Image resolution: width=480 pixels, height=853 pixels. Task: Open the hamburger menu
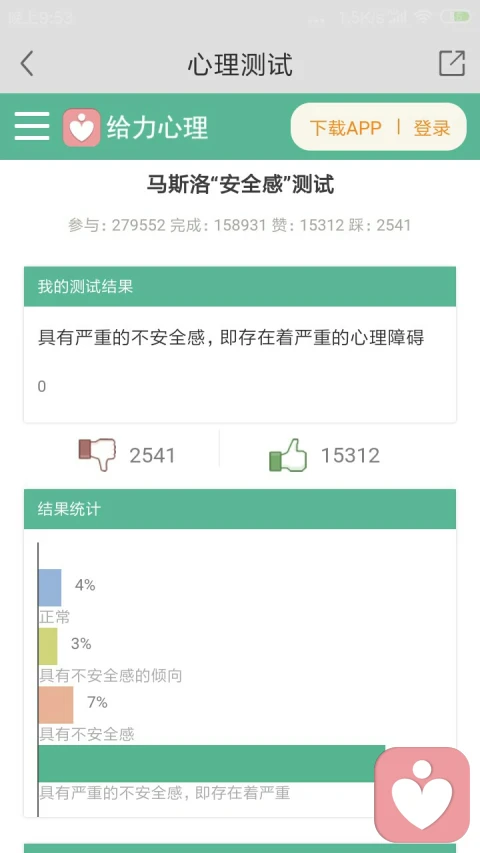coord(32,126)
